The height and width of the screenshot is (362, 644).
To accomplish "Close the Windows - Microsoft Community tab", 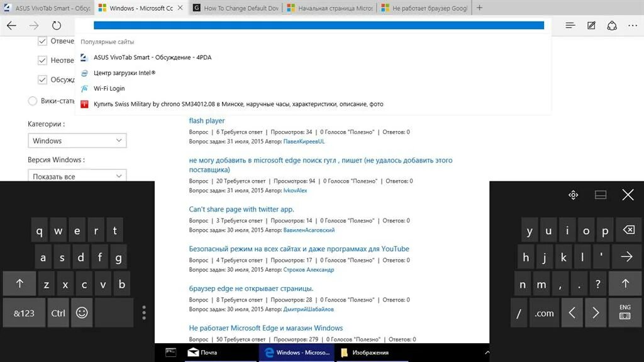I will 180,8.
